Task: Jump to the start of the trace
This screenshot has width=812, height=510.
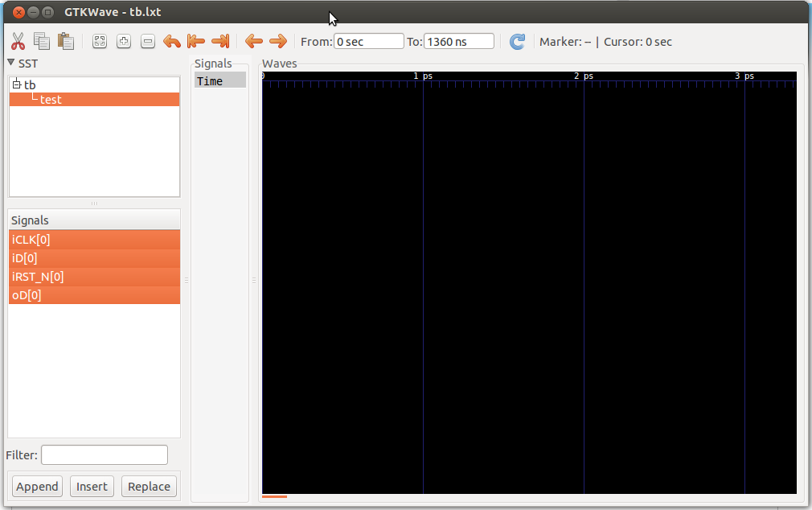Action: [x=196, y=40]
